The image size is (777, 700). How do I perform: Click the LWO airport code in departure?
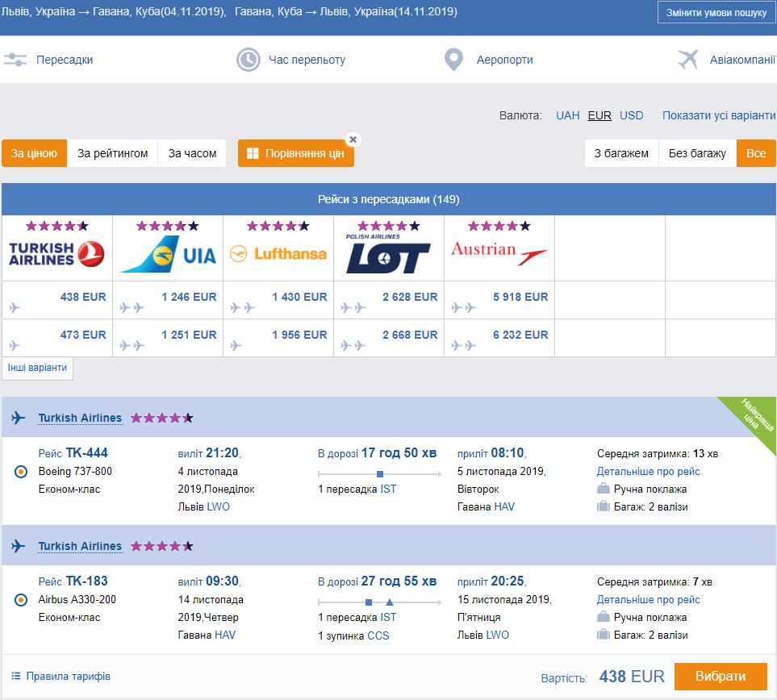[218, 506]
